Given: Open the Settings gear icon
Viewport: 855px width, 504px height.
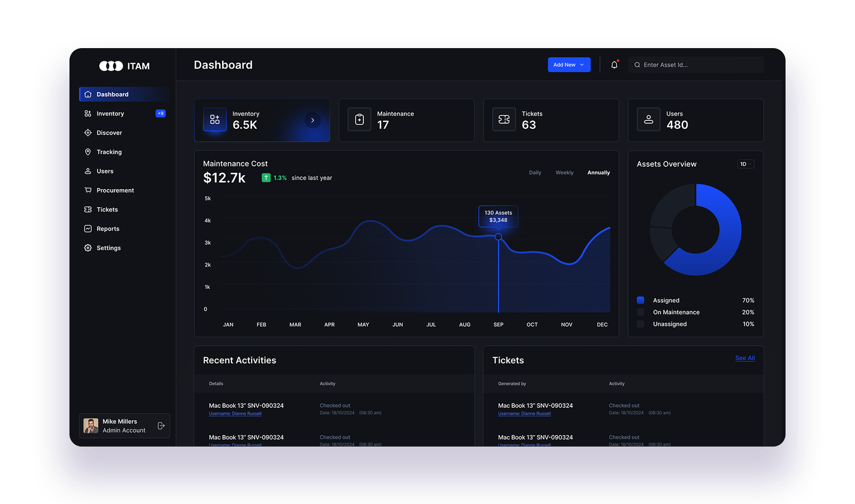Looking at the screenshot, I should [88, 248].
